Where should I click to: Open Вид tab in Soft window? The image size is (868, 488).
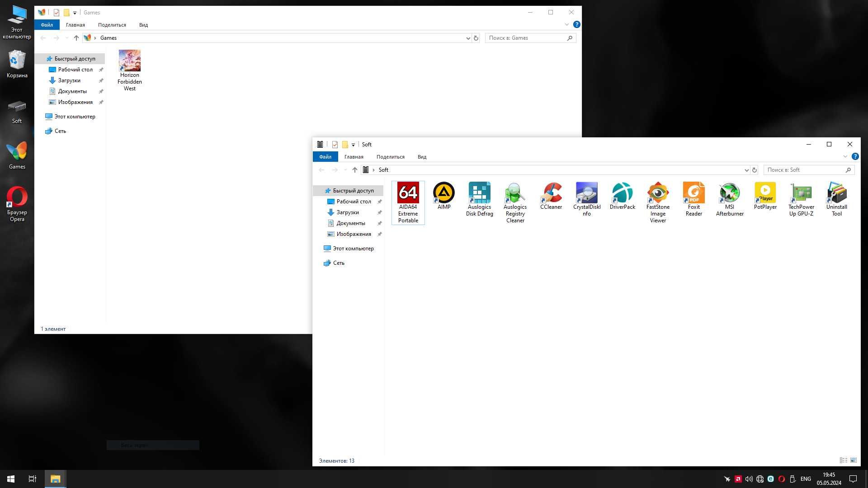(422, 157)
